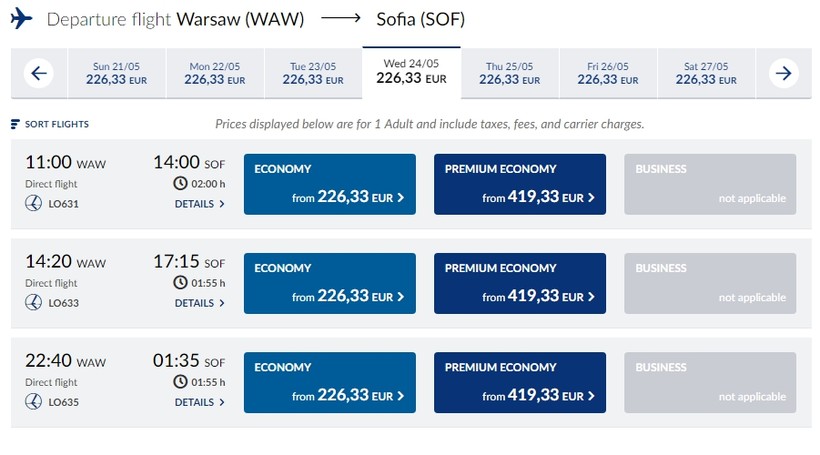
Task: Click the LOT airline logo for LO633
Action: (x=33, y=303)
